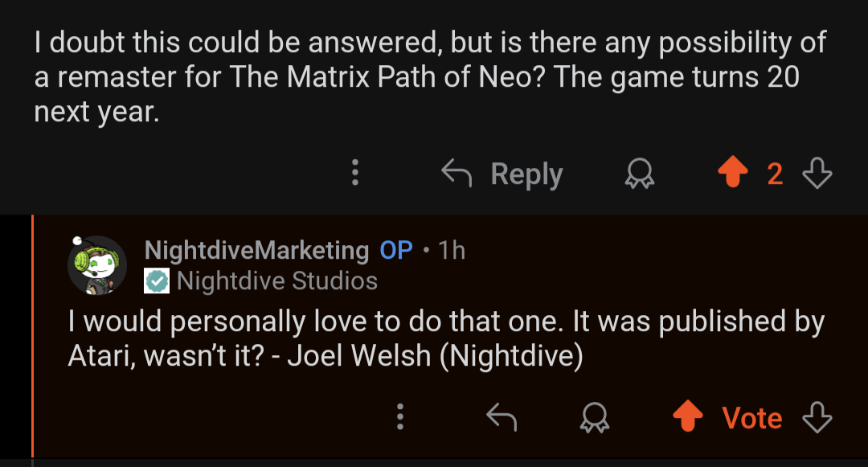Screen dimensions: 868x467
Task: Award NightdiveMarketing's reply with the ribbon icon
Action: (594, 417)
